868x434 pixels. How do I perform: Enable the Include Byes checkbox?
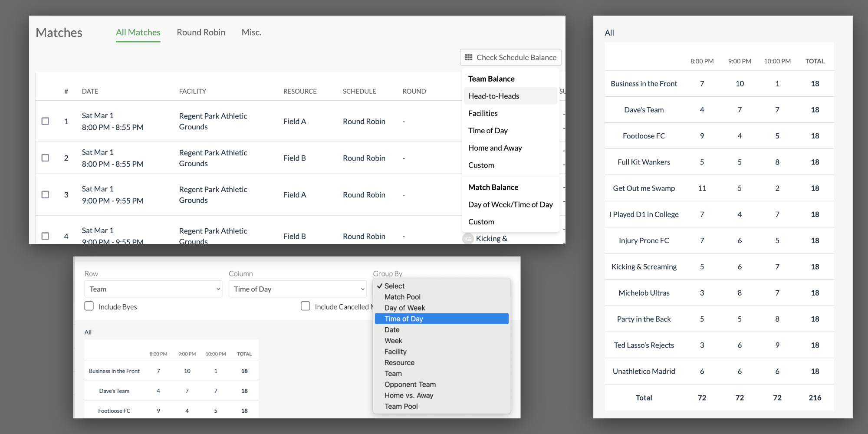click(89, 306)
